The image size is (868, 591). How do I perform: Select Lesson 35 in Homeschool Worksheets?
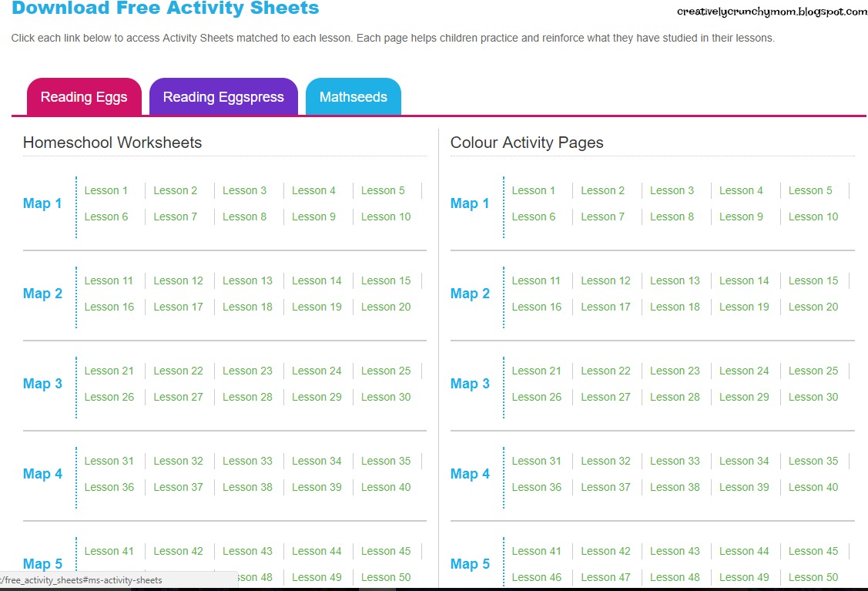point(386,461)
